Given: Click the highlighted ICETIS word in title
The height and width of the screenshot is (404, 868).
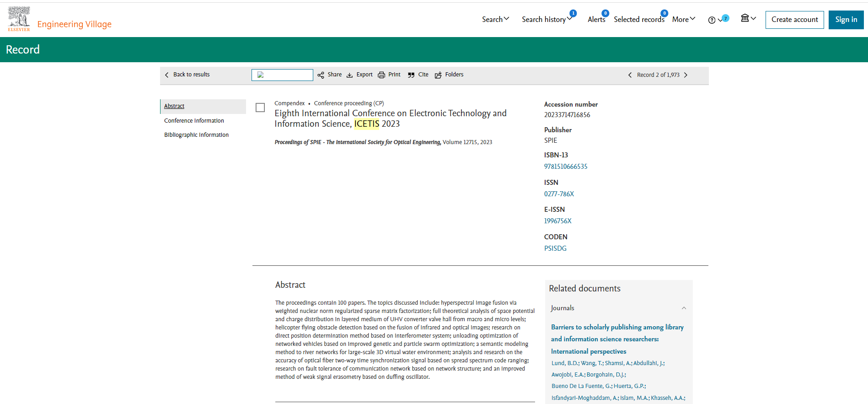Looking at the screenshot, I should tap(367, 124).
